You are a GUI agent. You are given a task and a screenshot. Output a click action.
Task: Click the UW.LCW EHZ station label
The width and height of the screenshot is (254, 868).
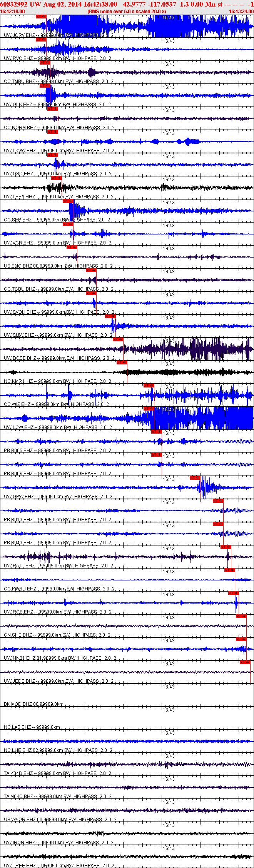coord(58,427)
